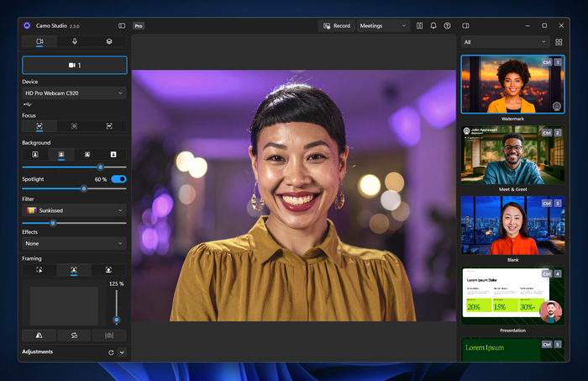Reset Adjustments with the refresh icon
This screenshot has width=588, height=381.
(111, 352)
